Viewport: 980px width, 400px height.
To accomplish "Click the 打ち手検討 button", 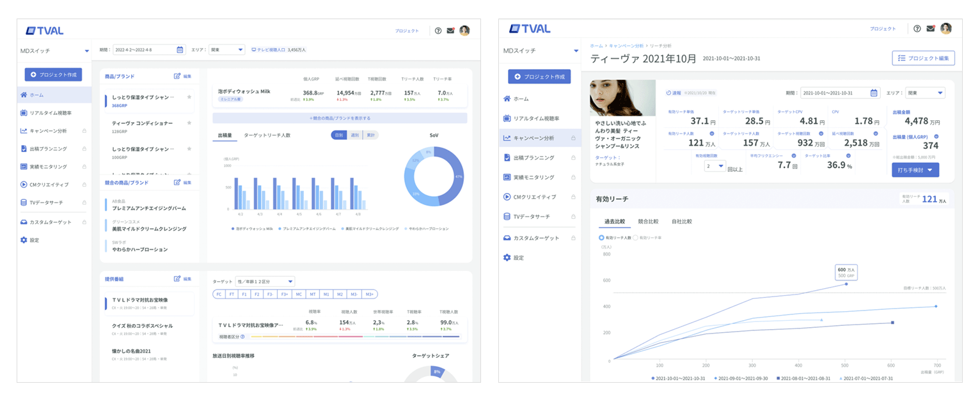I will pos(916,171).
